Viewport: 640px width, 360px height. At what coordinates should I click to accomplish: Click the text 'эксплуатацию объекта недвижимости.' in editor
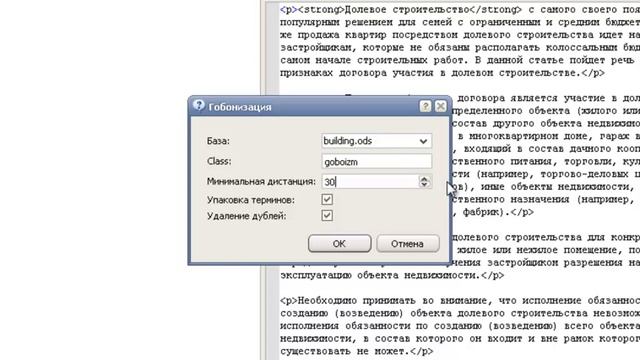pos(380,276)
